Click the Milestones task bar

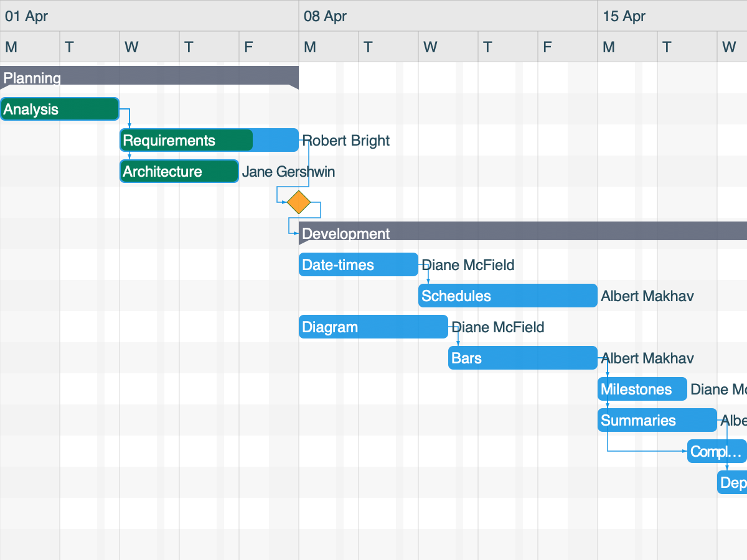(642, 389)
